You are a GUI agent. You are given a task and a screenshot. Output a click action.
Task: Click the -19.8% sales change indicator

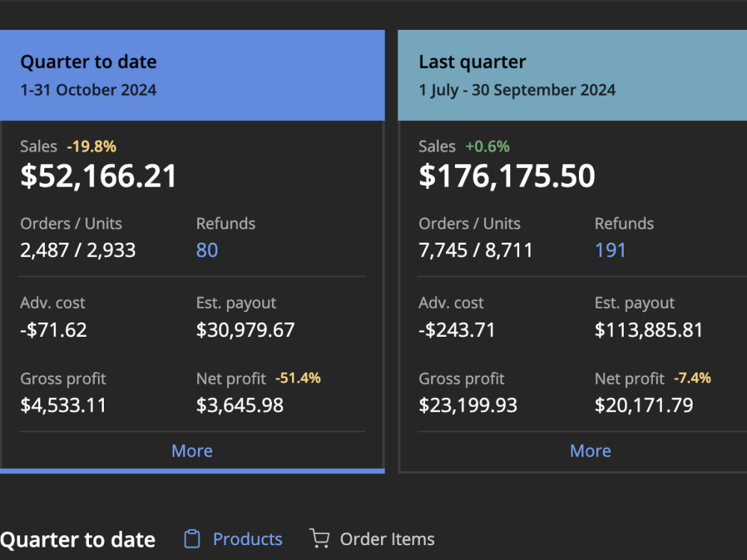click(91, 146)
